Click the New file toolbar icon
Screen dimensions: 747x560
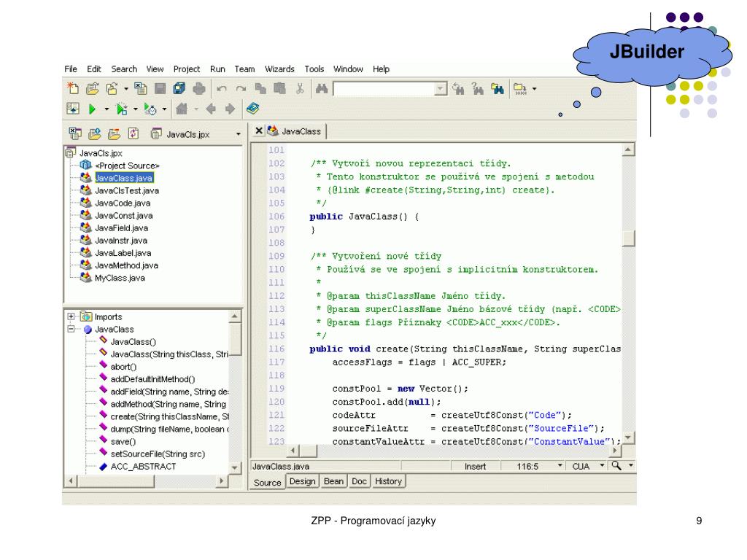tap(73, 88)
